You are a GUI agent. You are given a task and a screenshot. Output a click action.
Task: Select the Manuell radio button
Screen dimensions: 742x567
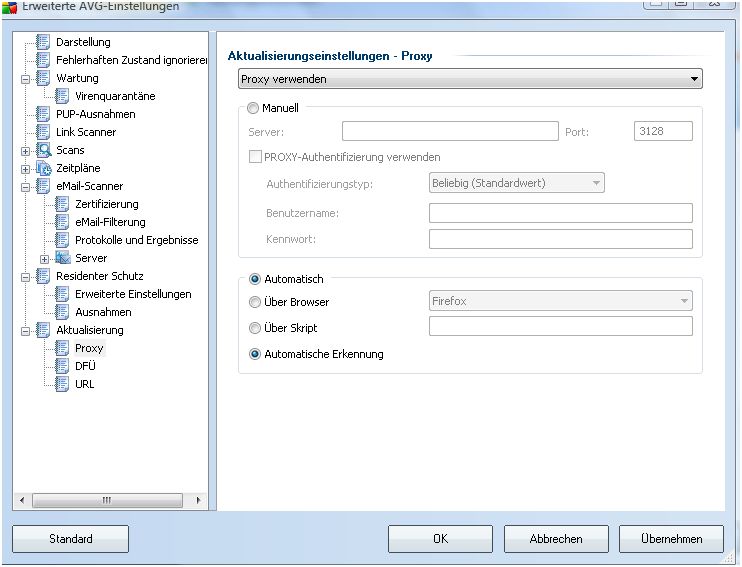253,108
